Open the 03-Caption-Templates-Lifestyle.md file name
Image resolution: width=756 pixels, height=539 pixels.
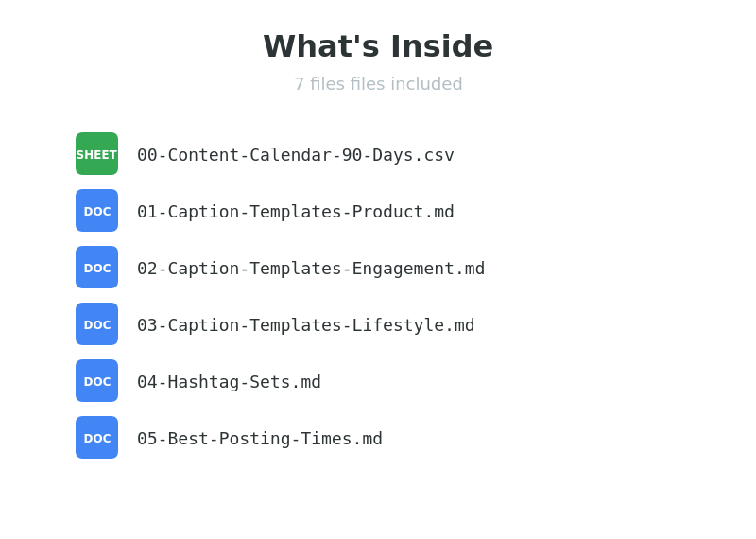[305, 325]
